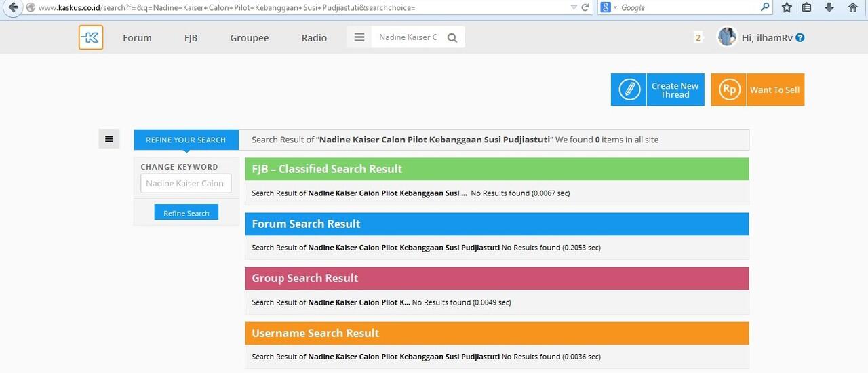
Task: Open the Forum menu
Action: [x=137, y=38]
